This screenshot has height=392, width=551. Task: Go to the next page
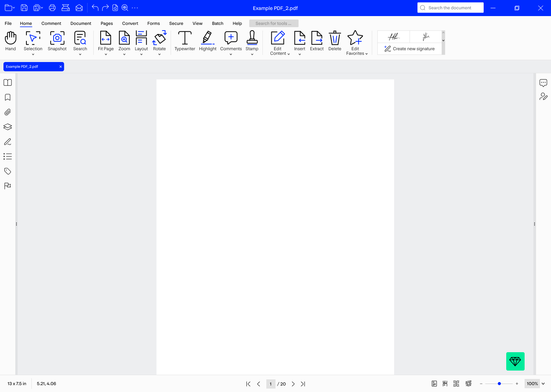(293, 384)
